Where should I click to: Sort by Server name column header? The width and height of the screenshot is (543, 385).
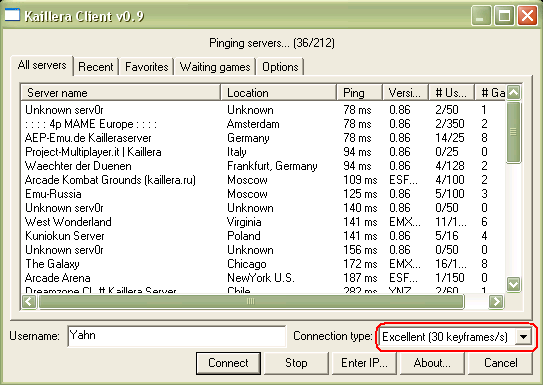tap(121, 93)
